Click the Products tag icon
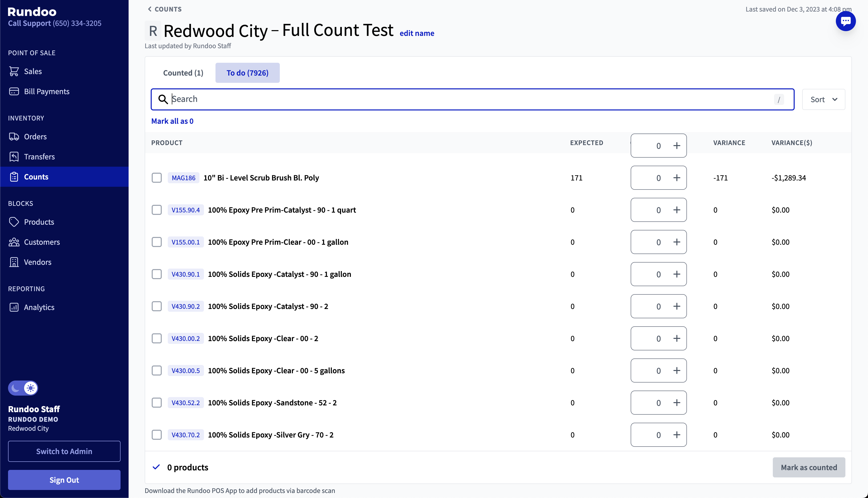This screenshot has width=868, height=498. [x=14, y=222]
